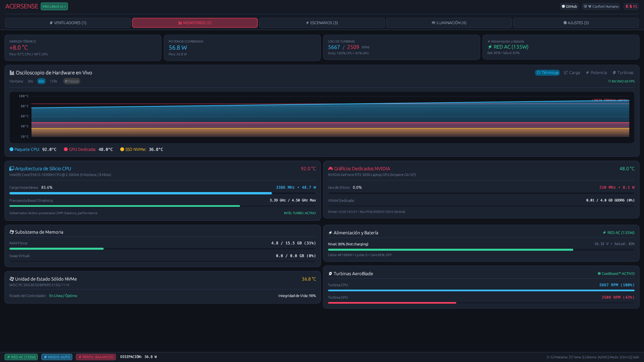The image size is (644, 362).
Task: Click the Turbina GPU speed bar
Action: pyautogui.click(x=481, y=303)
